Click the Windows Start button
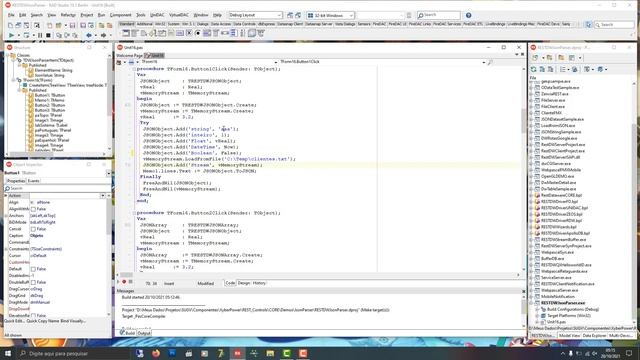 click(8, 353)
